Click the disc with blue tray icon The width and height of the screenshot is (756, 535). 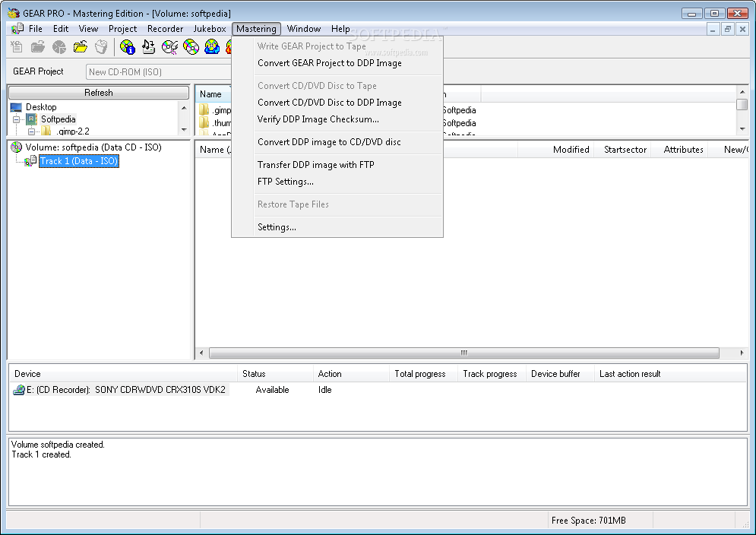[x=212, y=47]
